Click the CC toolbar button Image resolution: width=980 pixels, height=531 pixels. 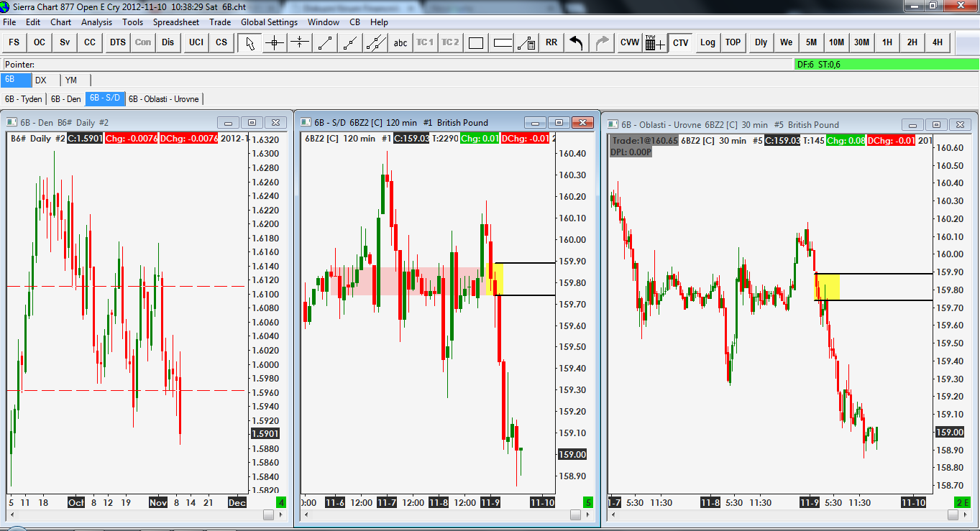coord(90,42)
